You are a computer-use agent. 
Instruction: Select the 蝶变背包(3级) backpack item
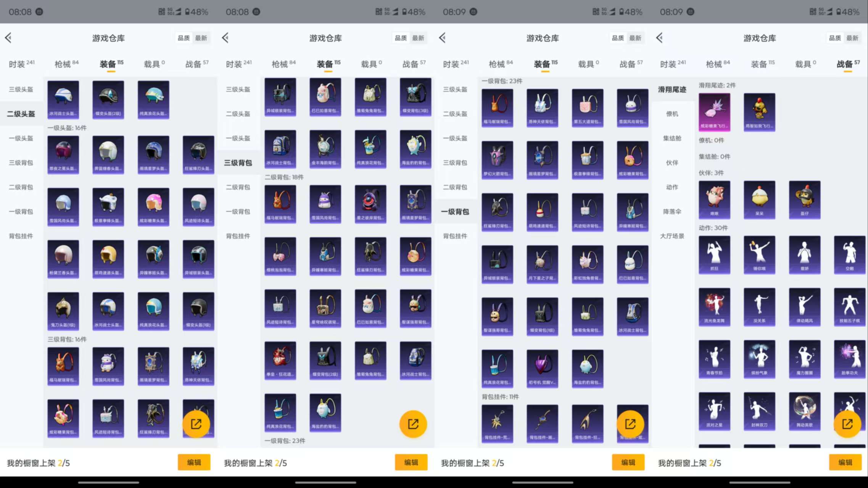pyautogui.click(x=415, y=97)
